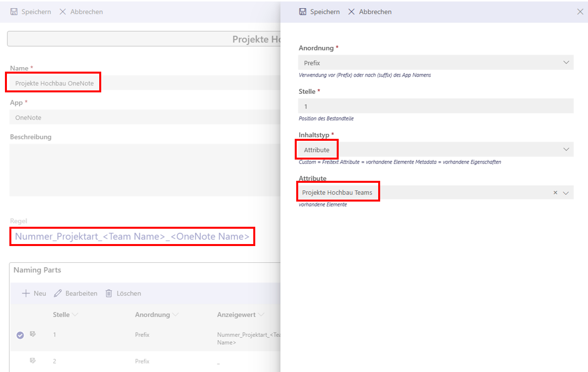Click Löschen in Naming Parts toolbar
The height and width of the screenshot is (372, 588).
coord(129,293)
